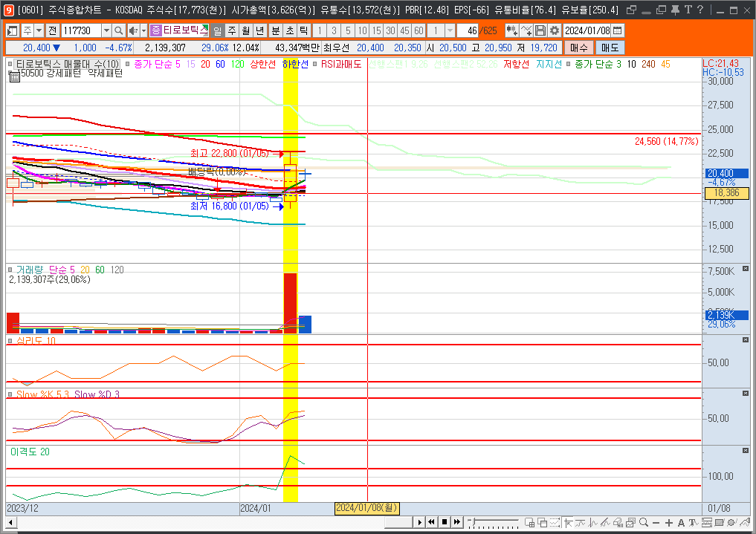Toggle the 거래량 volume indicator checkbox
This screenshot has width=756, height=534.
pyautogui.click(x=10, y=270)
